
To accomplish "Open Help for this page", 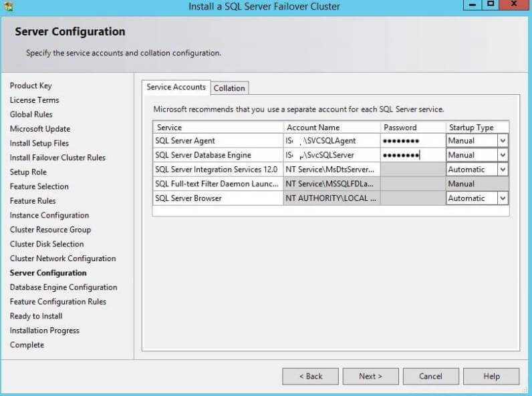I will pos(491,377).
